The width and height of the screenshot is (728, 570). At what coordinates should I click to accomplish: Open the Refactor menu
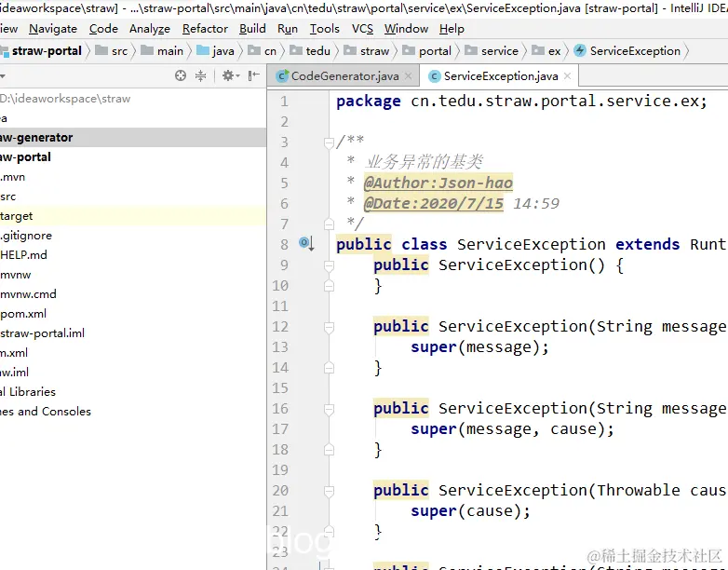(205, 29)
